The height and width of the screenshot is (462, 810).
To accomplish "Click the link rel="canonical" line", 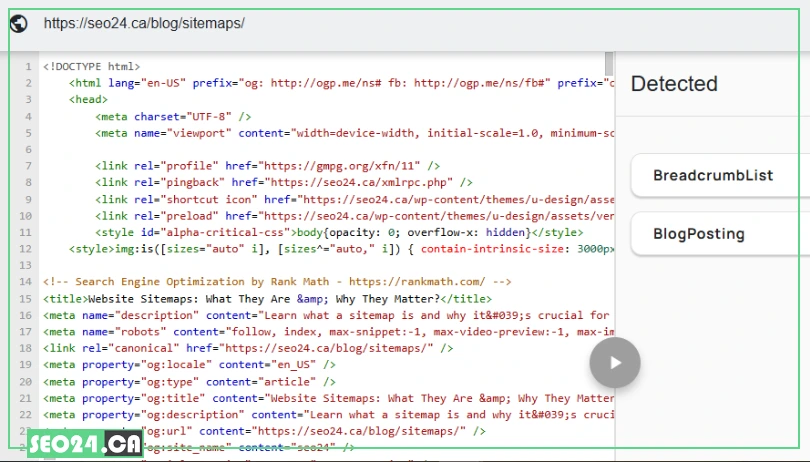I will (248, 348).
